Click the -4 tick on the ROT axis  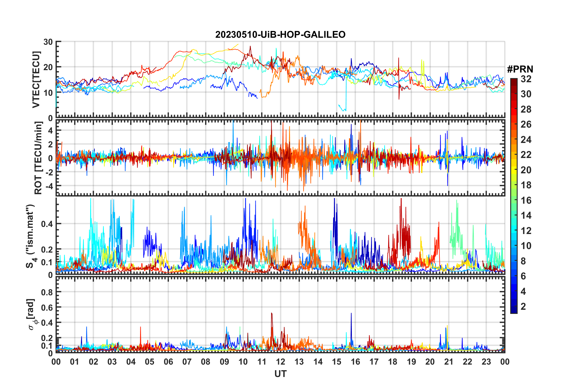[49, 186]
